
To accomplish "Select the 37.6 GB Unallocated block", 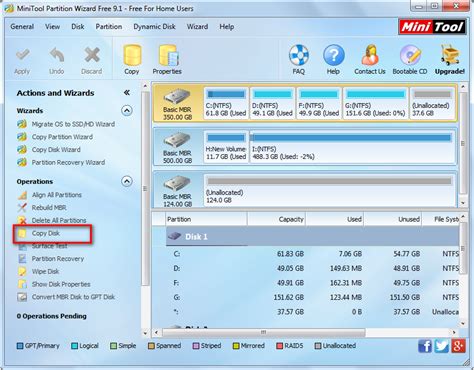I will pyautogui.click(x=432, y=103).
